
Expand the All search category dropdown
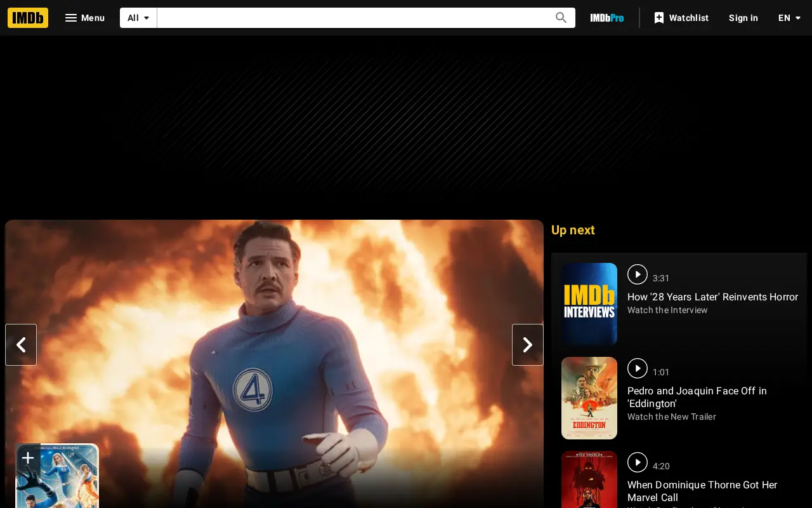coord(138,18)
